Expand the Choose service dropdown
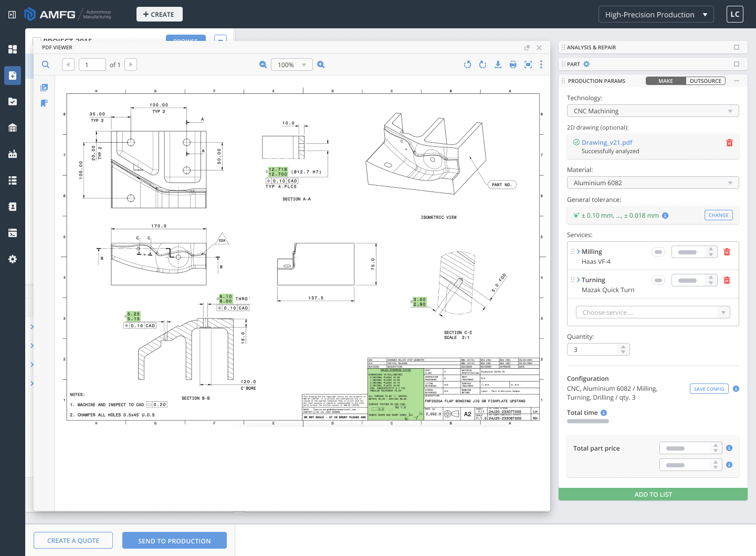 click(653, 312)
